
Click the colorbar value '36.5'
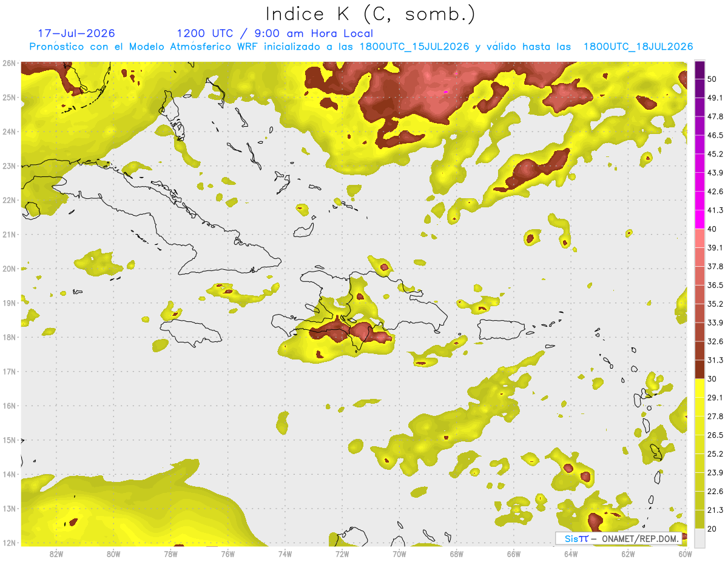715,285
